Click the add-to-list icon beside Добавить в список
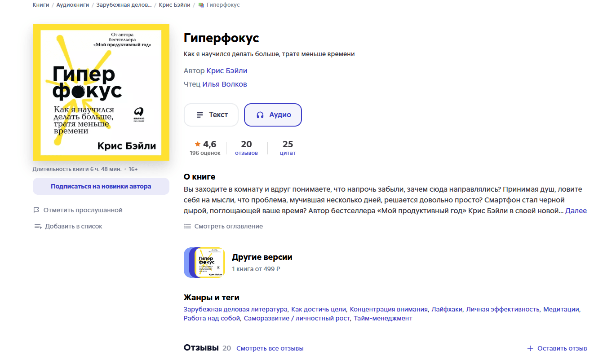 click(38, 226)
